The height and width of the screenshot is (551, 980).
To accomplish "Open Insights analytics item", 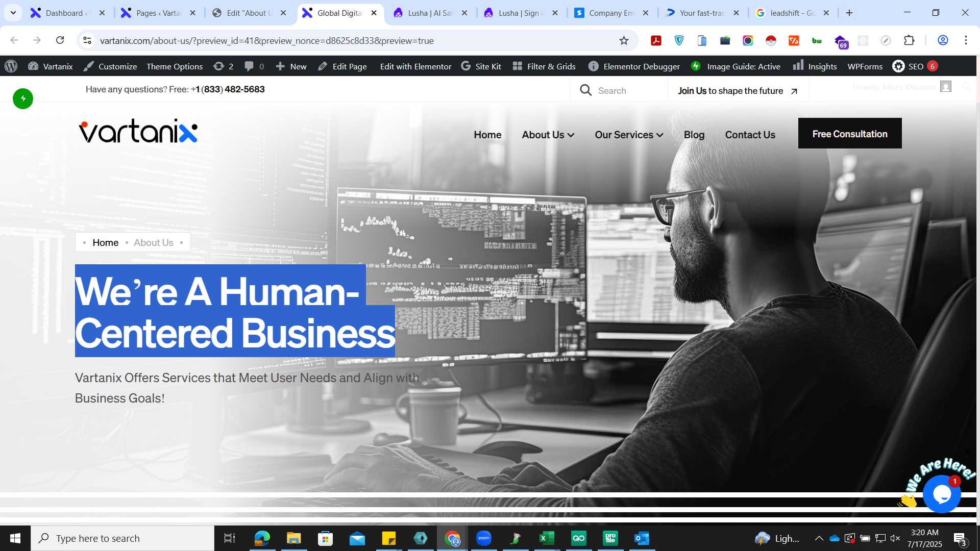I will click(x=815, y=66).
